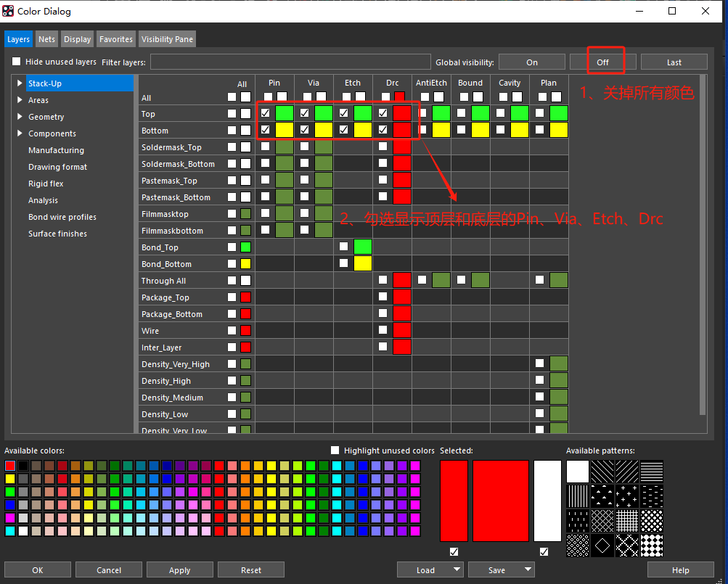Pick the crosshatch diamond pattern
The width and height of the screenshot is (728, 584).
(602, 521)
